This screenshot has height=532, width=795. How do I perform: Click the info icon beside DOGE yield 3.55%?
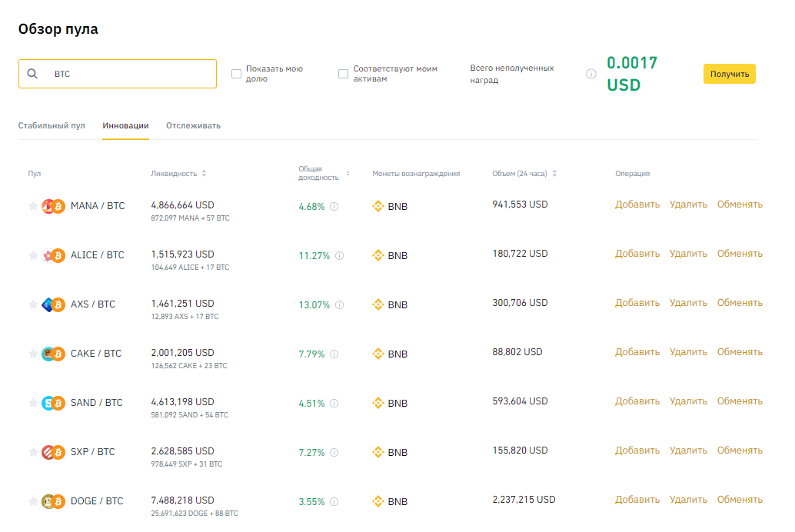tap(334, 501)
